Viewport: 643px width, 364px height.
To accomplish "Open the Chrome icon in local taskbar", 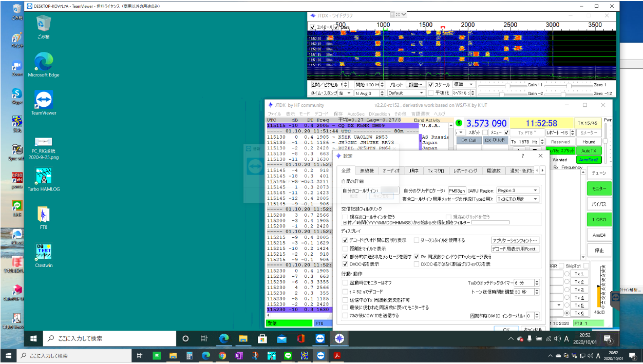I will 222,355.
